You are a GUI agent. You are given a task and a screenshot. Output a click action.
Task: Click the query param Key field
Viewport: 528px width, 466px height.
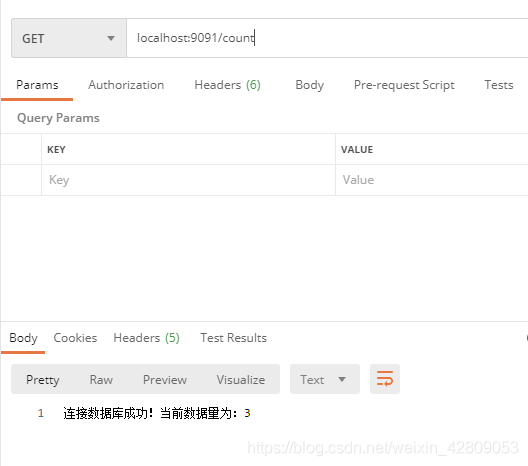[189, 180]
